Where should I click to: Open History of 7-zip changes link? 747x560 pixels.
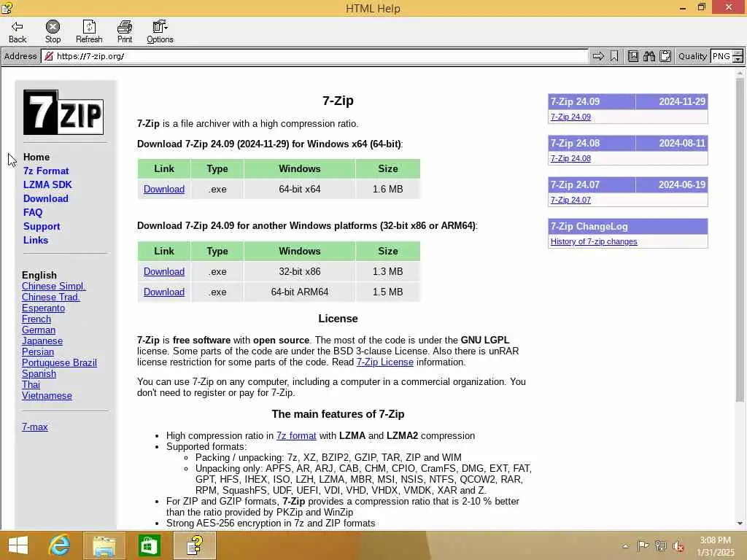594,241
